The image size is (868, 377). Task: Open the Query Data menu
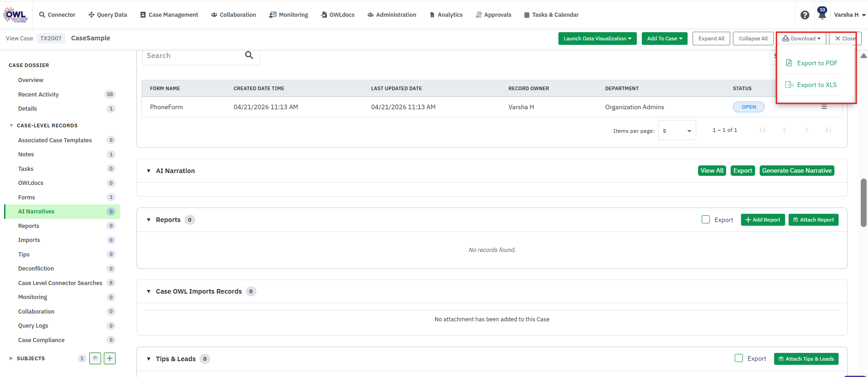(108, 15)
